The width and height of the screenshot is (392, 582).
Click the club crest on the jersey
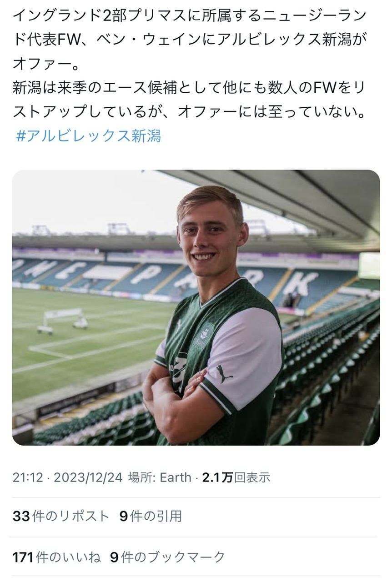click(208, 335)
